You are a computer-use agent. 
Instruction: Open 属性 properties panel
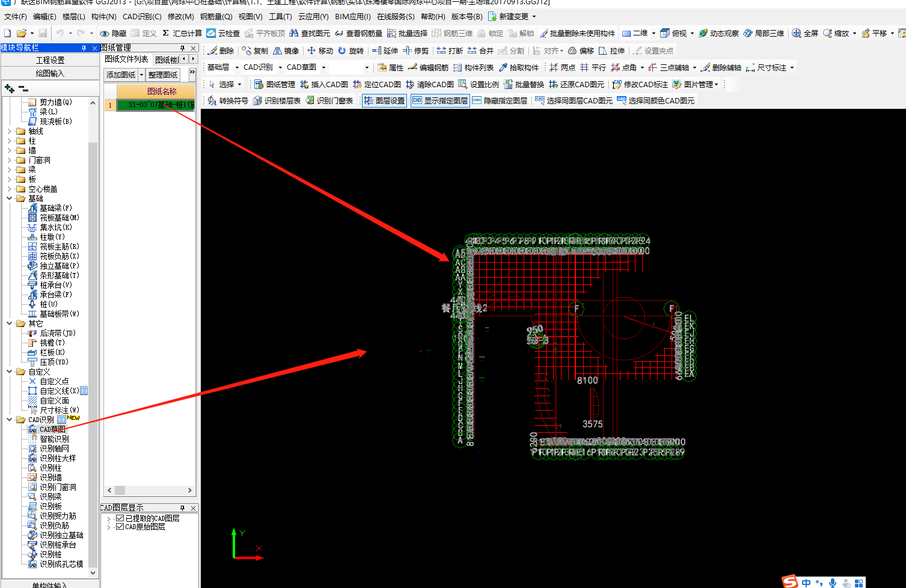[390, 67]
